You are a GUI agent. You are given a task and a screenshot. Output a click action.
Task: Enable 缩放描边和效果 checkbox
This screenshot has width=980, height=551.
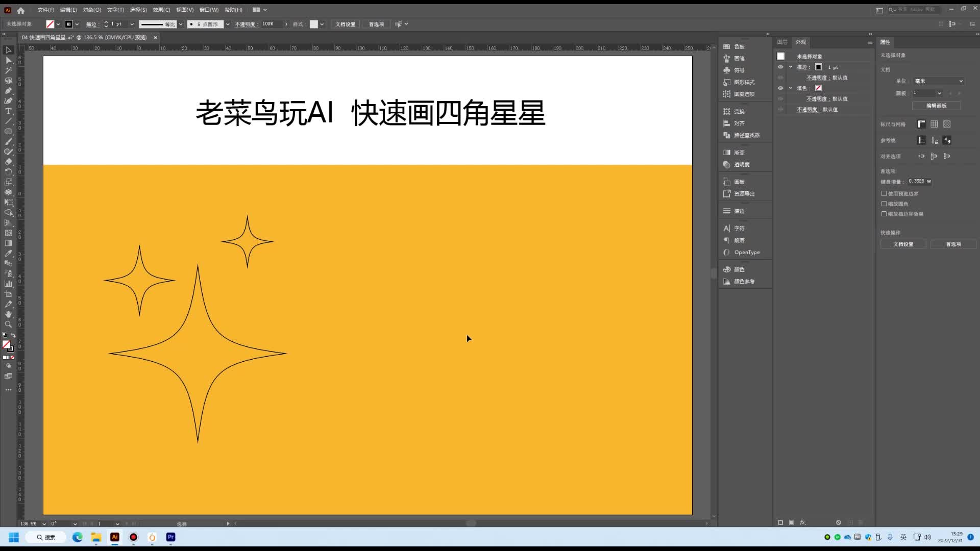[x=884, y=214]
